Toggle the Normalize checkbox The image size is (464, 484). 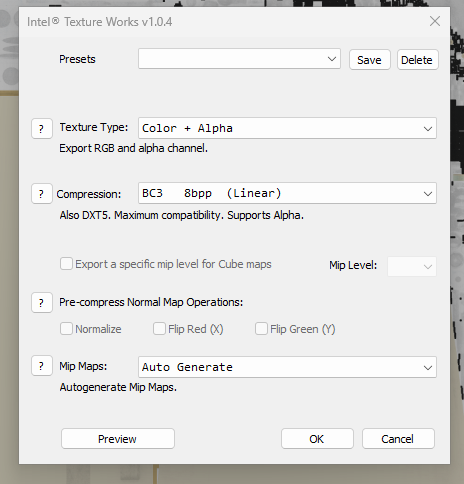coord(66,329)
